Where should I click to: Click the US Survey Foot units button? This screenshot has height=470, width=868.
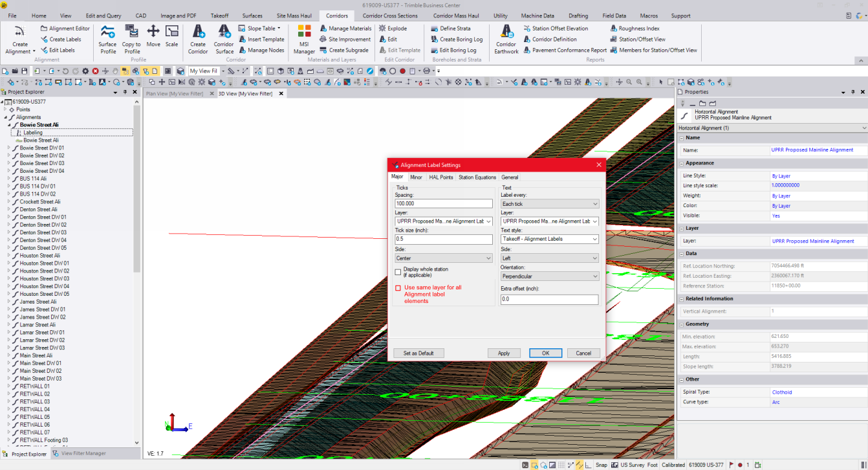tap(638, 465)
